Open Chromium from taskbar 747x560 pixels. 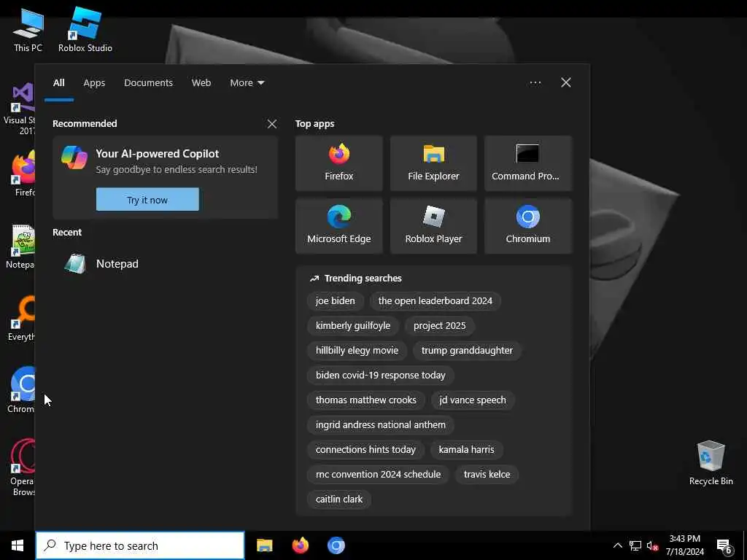click(x=336, y=545)
